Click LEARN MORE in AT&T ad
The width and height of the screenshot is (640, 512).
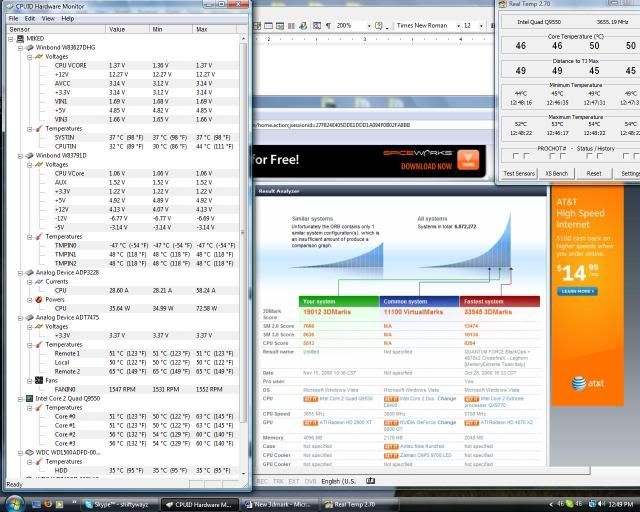pos(577,291)
